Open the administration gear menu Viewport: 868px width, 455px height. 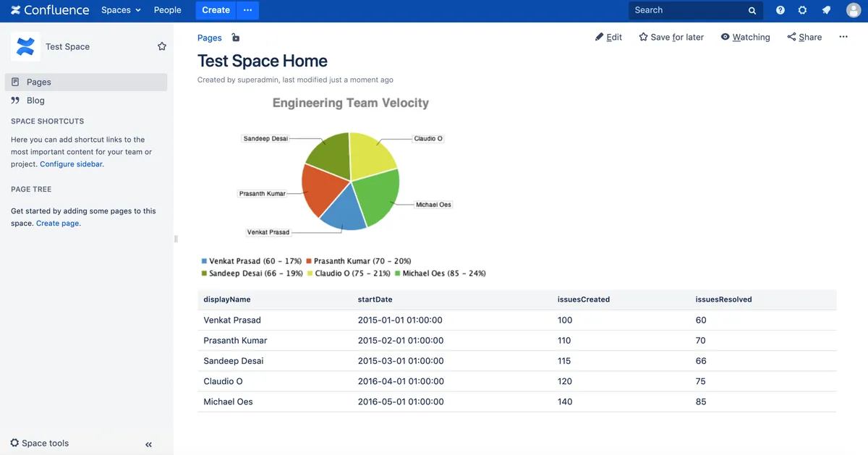click(x=802, y=10)
